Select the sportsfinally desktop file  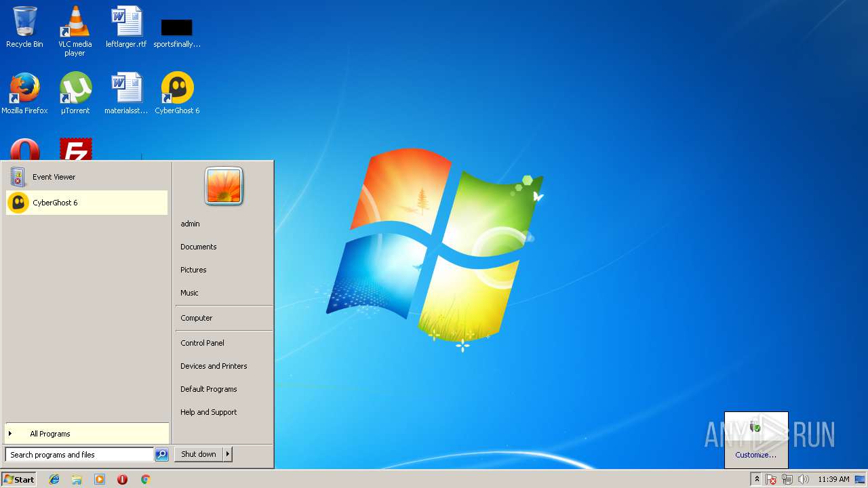coord(177,33)
